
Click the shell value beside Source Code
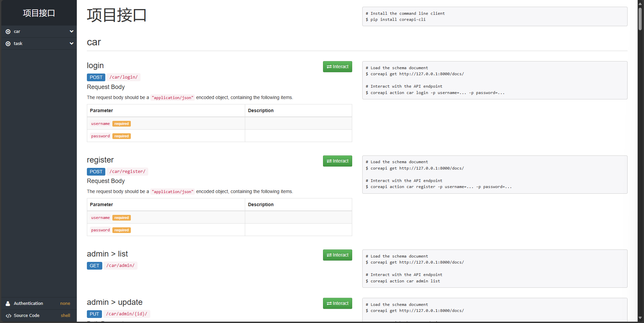click(x=65, y=316)
